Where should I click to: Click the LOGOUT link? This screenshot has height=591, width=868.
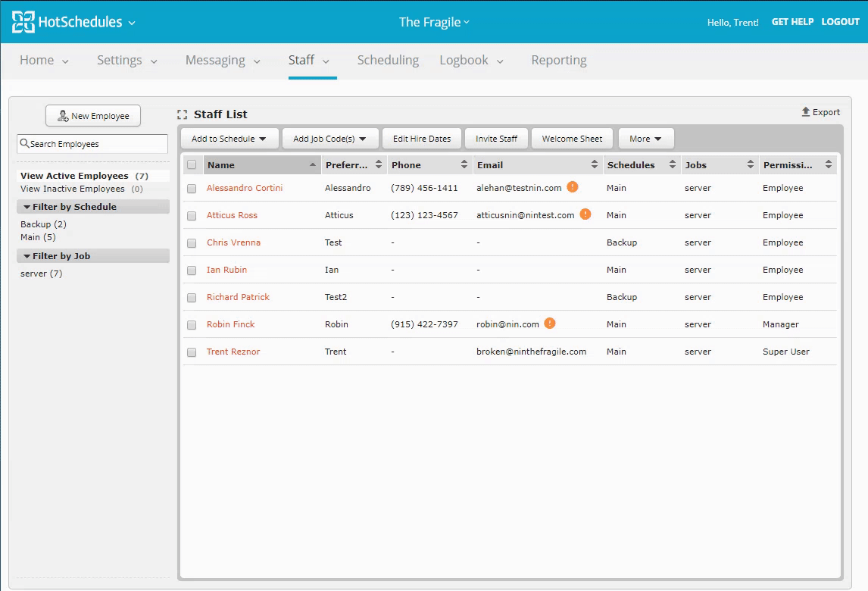[840, 22]
